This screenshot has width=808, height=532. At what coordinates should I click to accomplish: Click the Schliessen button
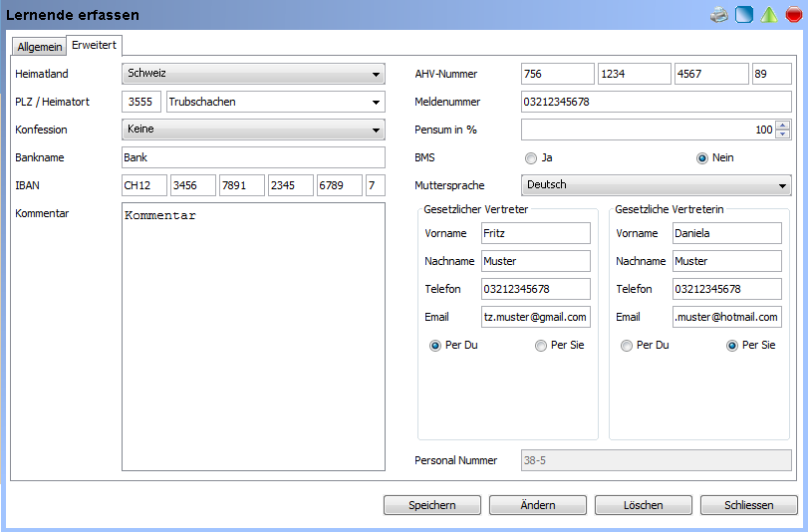pos(749,505)
